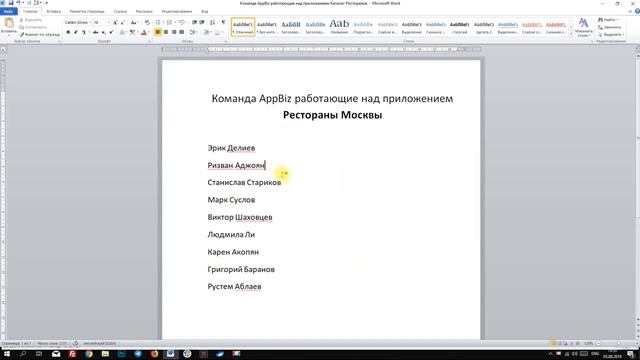Switch to the Вид (View) tab

(x=204, y=11)
